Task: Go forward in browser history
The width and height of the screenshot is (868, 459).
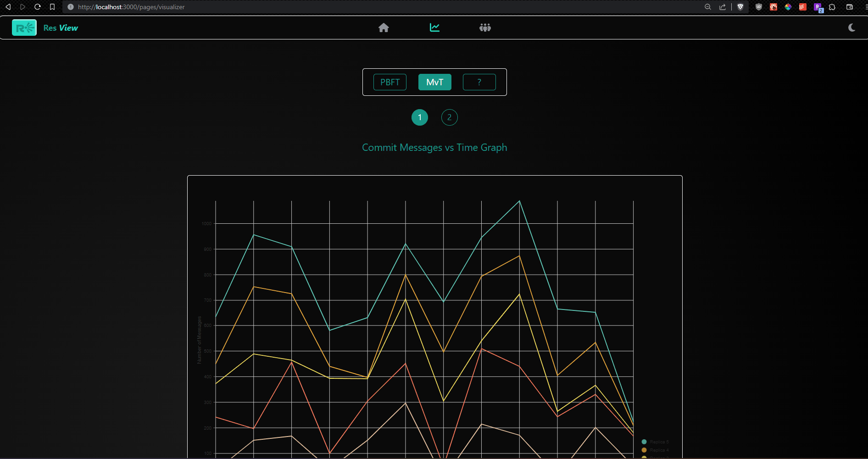Action: [22, 7]
